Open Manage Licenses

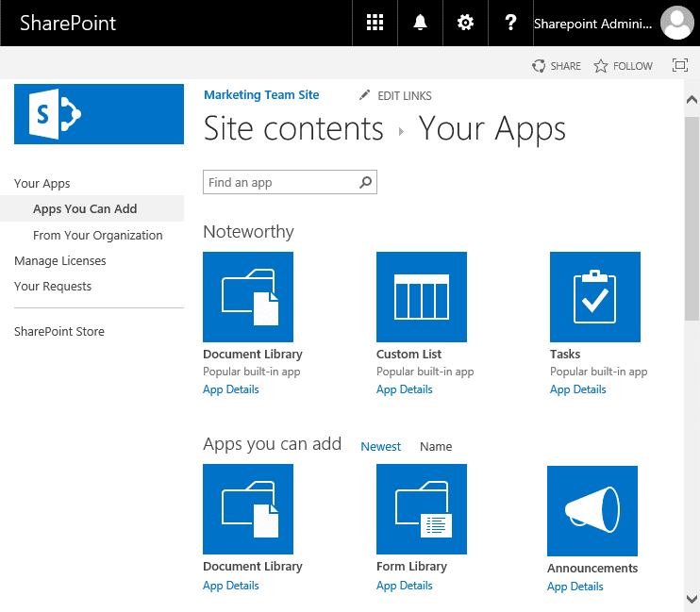(x=59, y=260)
